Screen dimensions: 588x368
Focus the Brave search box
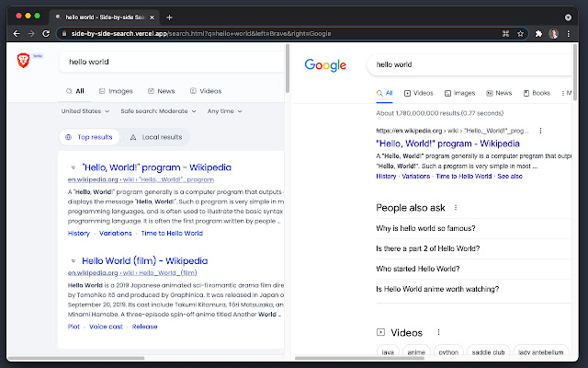coord(172,62)
